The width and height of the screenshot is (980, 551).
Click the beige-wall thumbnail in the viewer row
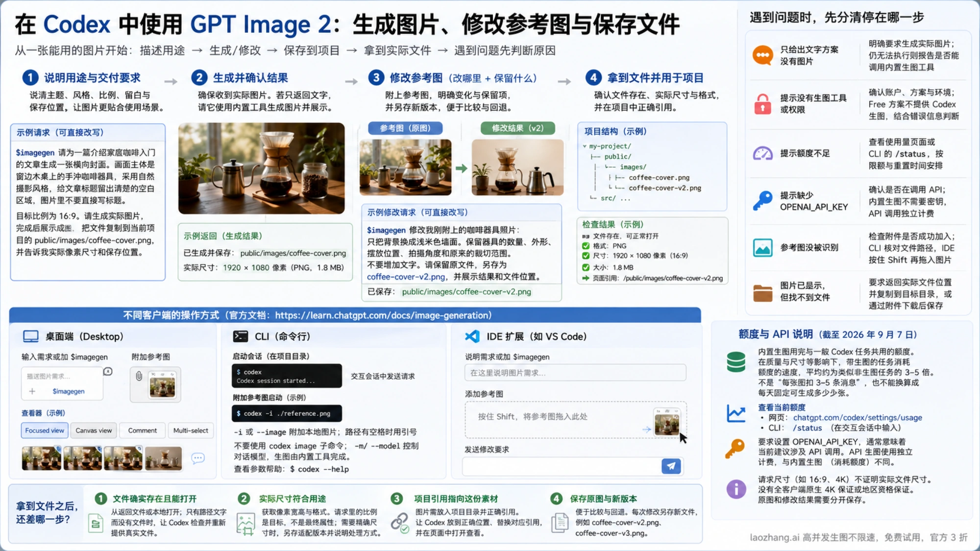[x=163, y=458]
